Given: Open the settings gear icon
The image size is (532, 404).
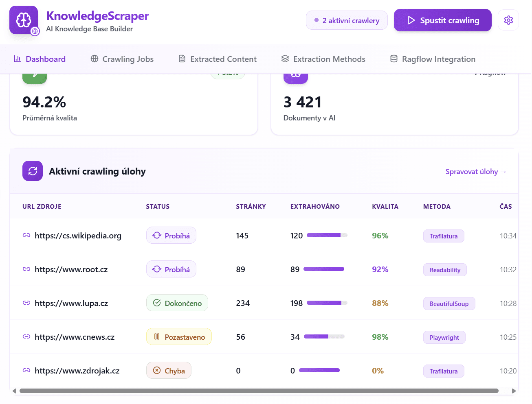Looking at the screenshot, I should (x=508, y=20).
